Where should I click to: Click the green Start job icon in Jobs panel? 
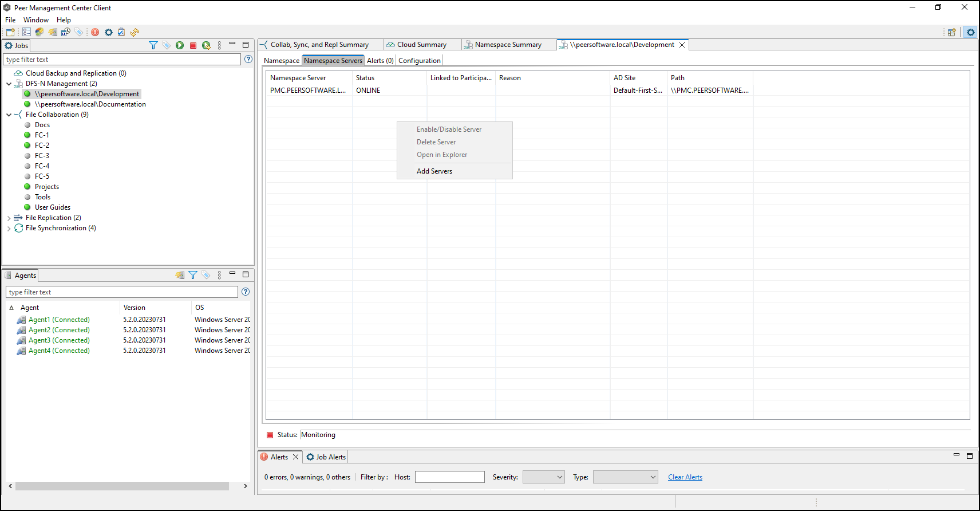tap(180, 45)
